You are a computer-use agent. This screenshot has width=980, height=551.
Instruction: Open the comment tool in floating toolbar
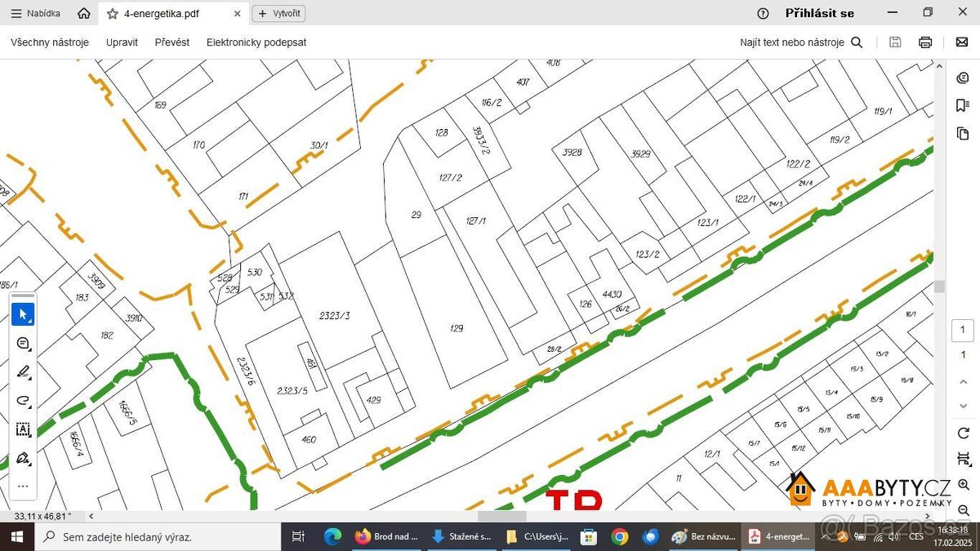23,344
